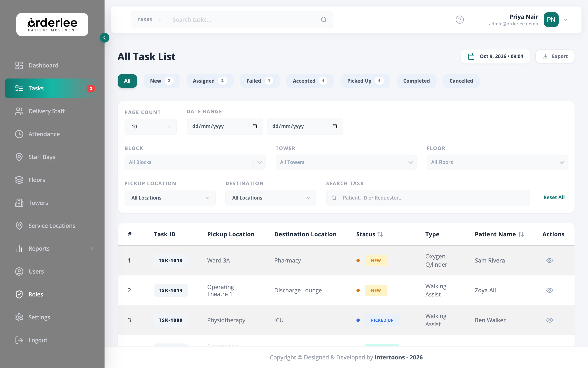The height and width of the screenshot is (368, 588).
Task: Select the Picked Up status tab
Action: 365,81
